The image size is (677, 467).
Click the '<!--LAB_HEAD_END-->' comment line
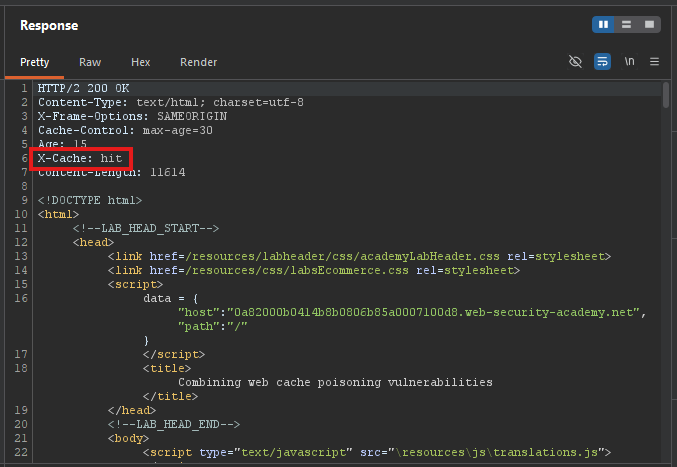pyautogui.click(x=174, y=424)
